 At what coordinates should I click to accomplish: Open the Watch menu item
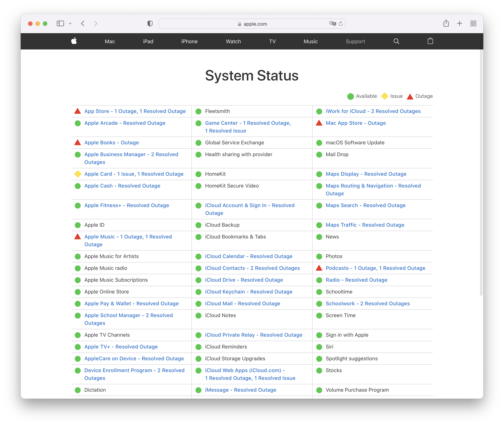click(x=233, y=41)
